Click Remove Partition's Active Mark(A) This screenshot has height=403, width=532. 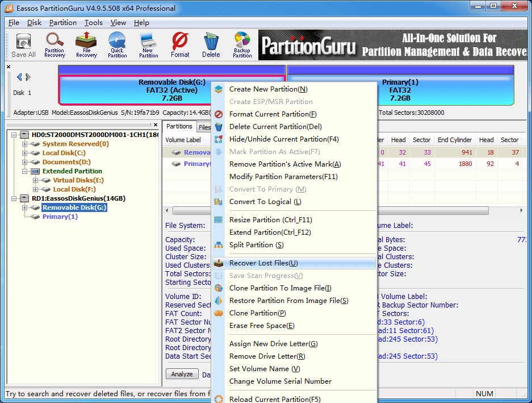pyautogui.click(x=295, y=164)
